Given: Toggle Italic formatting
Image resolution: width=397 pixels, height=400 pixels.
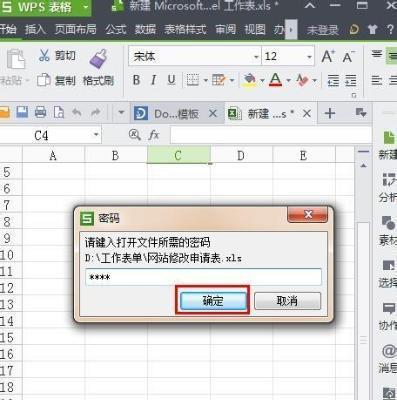Looking at the screenshot, I should coord(153,80).
